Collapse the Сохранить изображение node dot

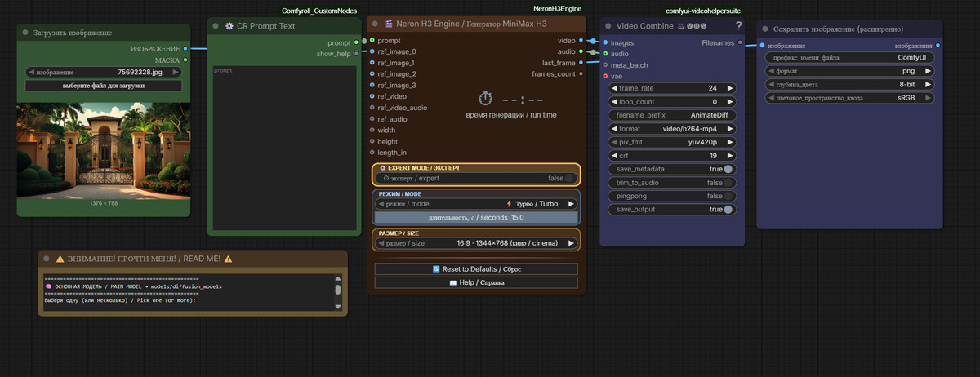pyautogui.click(x=765, y=29)
